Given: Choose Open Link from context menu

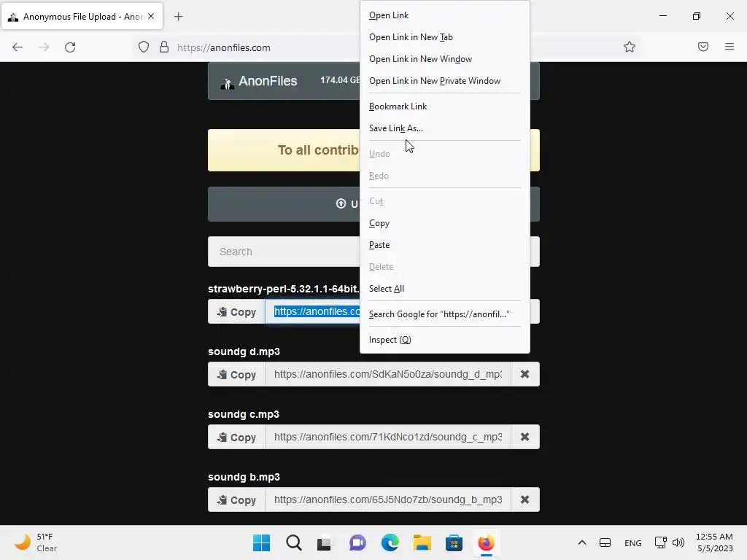Looking at the screenshot, I should [444, 15].
